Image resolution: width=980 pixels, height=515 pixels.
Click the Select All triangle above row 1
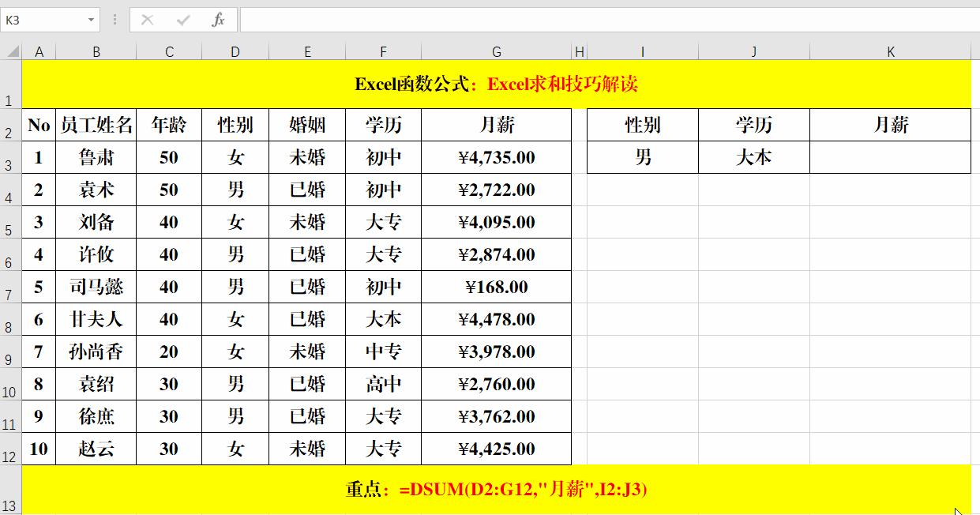point(11,51)
